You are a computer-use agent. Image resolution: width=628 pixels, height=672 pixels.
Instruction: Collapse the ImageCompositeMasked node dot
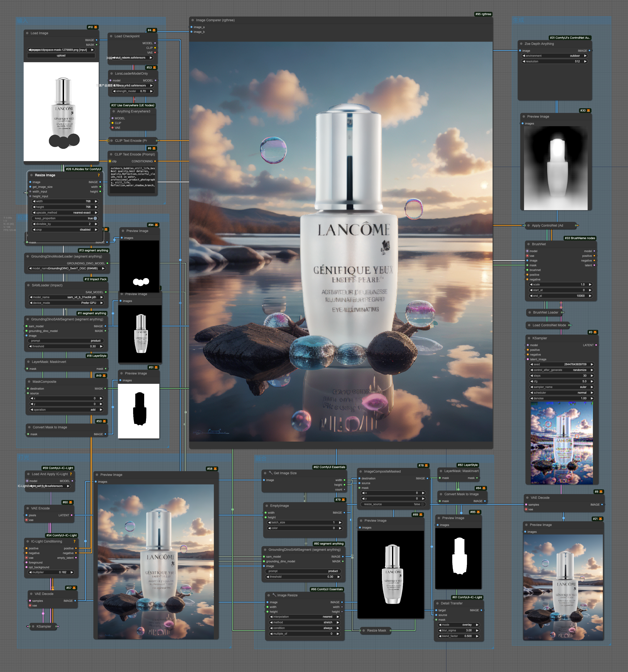(x=360, y=472)
